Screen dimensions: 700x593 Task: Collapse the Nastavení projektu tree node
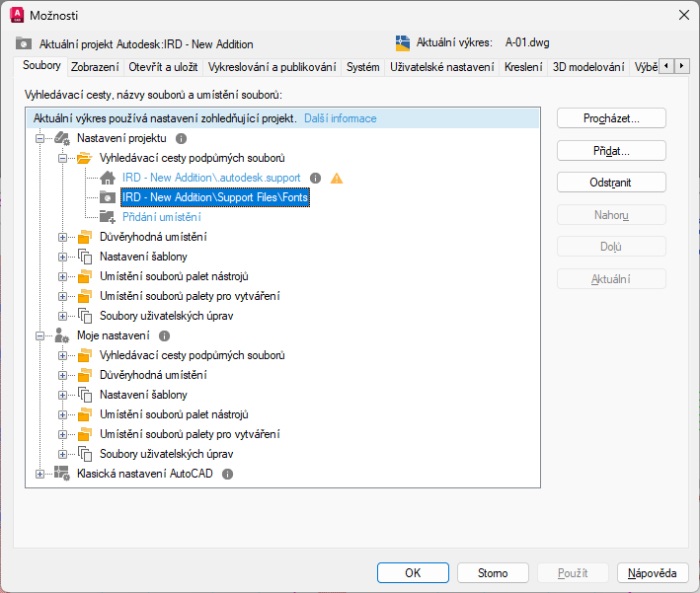pyautogui.click(x=40, y=139)
